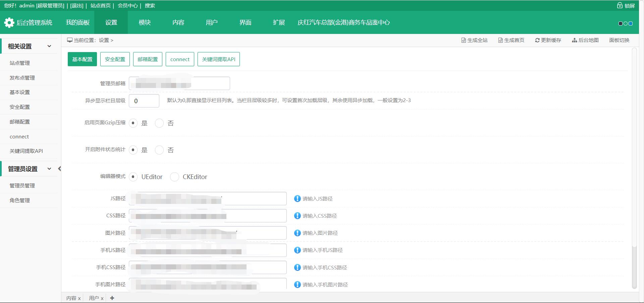Click the JS路径 input field
Screen dimensions: 644x303
point(208,199)
